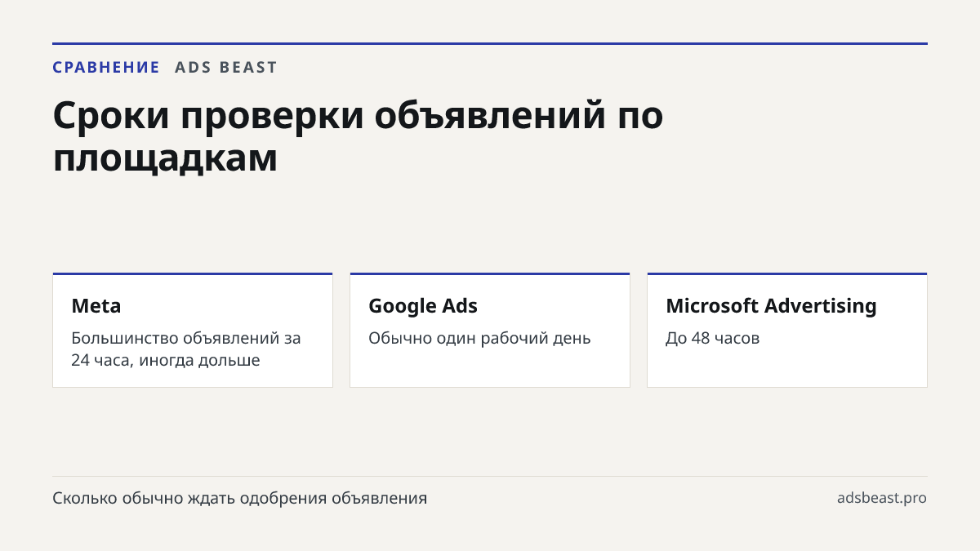Click the 'ADS BEAST' brand label
This screenshot has width=980, height=551.
point(226,68)
